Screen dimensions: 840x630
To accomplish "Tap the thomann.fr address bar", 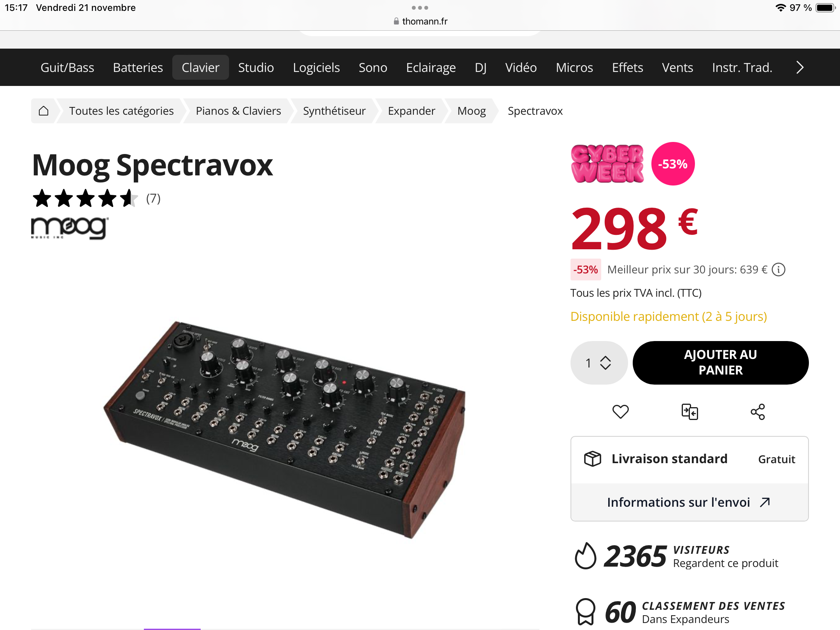I will coord(420,21).
